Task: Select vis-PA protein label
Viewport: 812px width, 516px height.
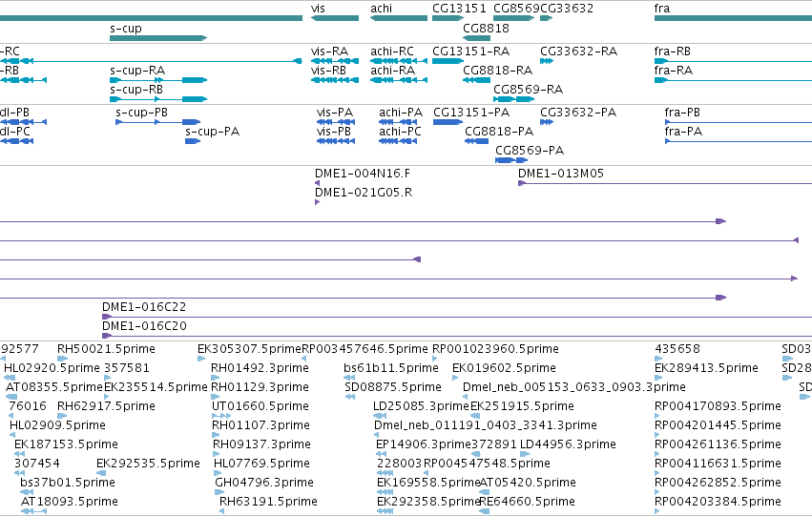Action: click(335, 113)
